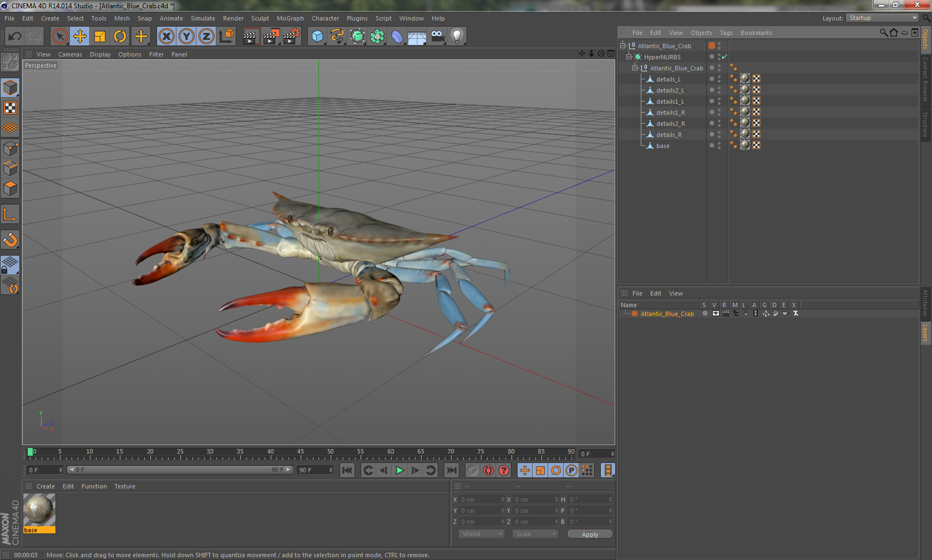Click top Atlantic_Blue_Crab object layer color
Image resolution: width=932 pixels, height=560 pixels.
pyautogui.click(x=712, y=45)
